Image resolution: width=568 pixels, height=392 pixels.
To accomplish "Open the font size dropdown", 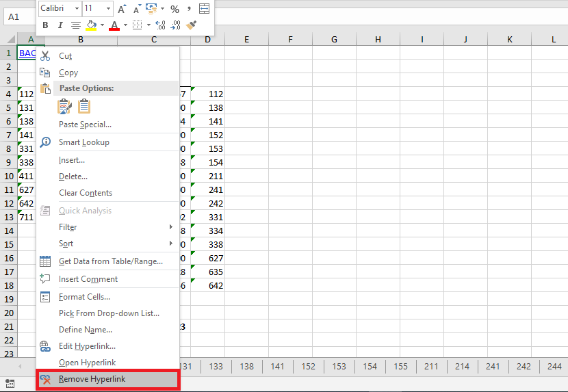I will coord(109,9).
